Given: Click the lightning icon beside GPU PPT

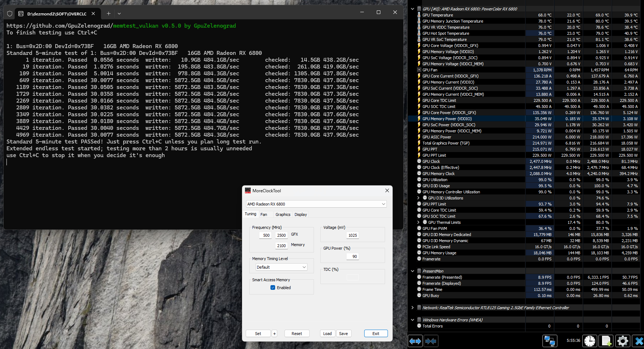Looking at the screenshot, I should [419, 149].
